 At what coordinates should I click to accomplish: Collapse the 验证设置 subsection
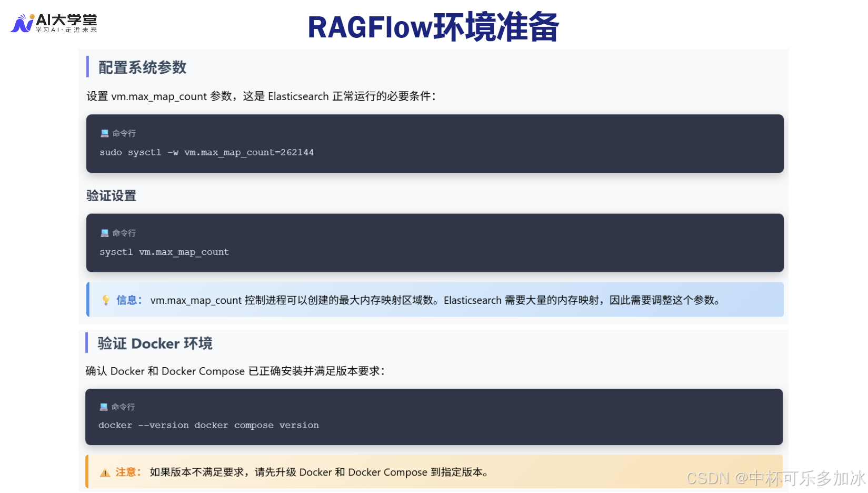pos(111,195)
